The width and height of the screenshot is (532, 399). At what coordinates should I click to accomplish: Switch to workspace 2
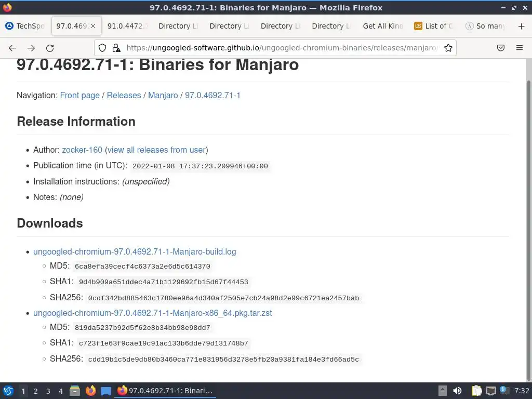tap(36, 391)
